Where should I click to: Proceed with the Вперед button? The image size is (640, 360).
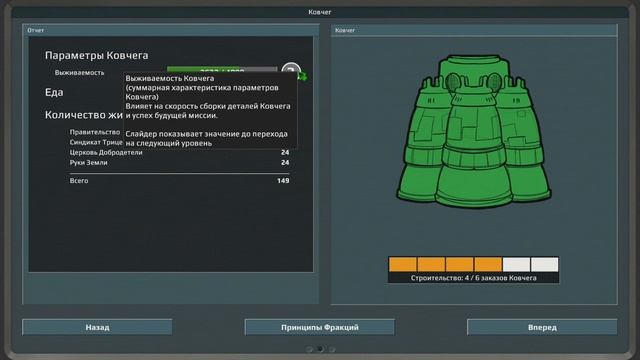tap(542, 327)
